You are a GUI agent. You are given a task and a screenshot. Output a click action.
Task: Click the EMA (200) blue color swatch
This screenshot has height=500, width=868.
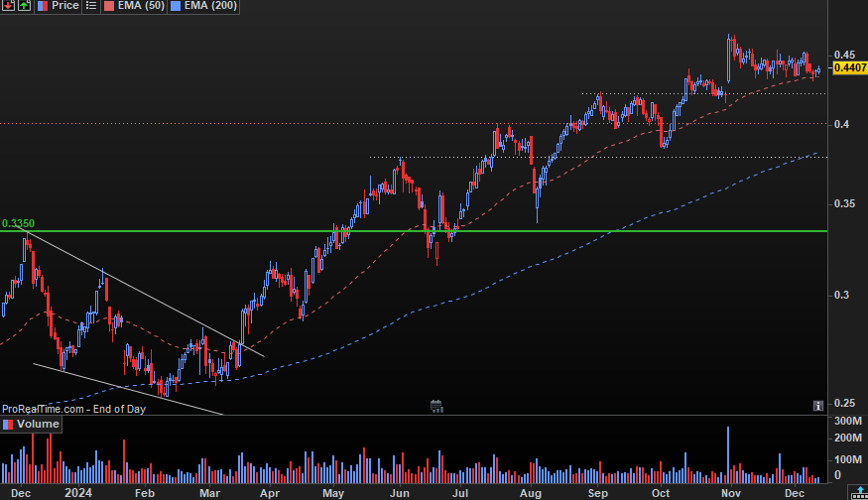tap(176, 6)
